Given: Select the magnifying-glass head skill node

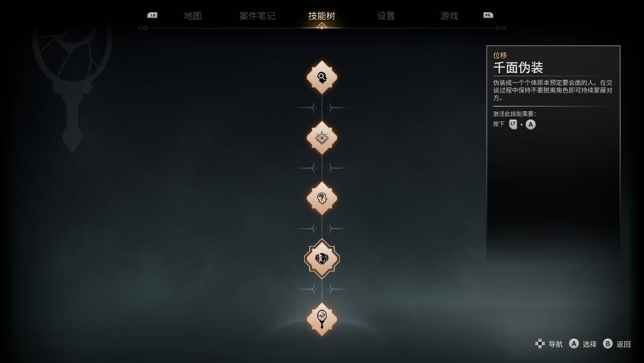Looking at the screenshot, I should [322, 77].
